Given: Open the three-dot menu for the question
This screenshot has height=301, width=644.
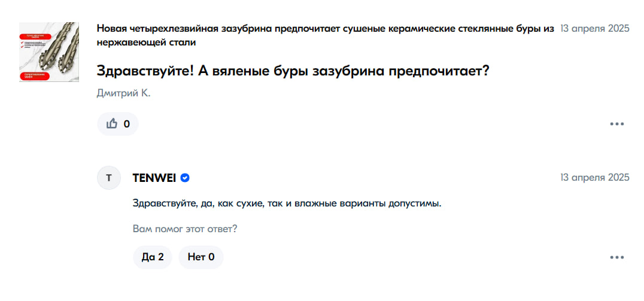Looking at the screenshot, I should coord(617,124).
